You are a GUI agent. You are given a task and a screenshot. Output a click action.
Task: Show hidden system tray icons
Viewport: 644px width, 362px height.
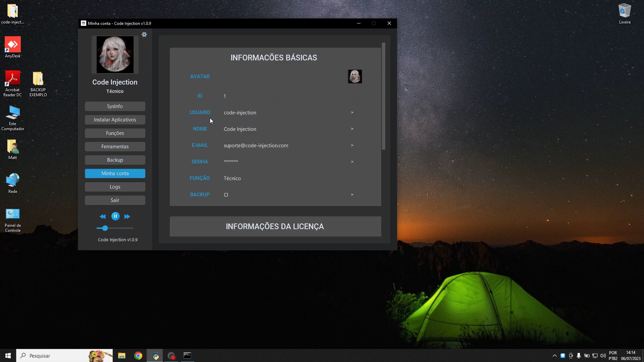[x=554, y=356]
